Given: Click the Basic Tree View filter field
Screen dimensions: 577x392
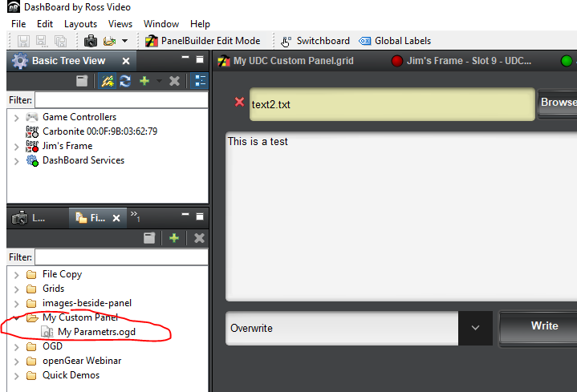Looking at the screenshot, I should tap(121, 100).
